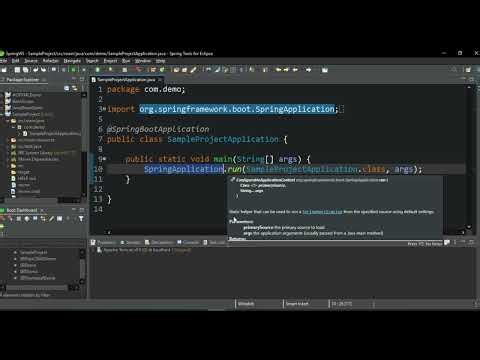Select SampleProjectApplication.java in Package Explorer
Screen dimensions: 480x360
pyautogui.click(x=52, y=133)
